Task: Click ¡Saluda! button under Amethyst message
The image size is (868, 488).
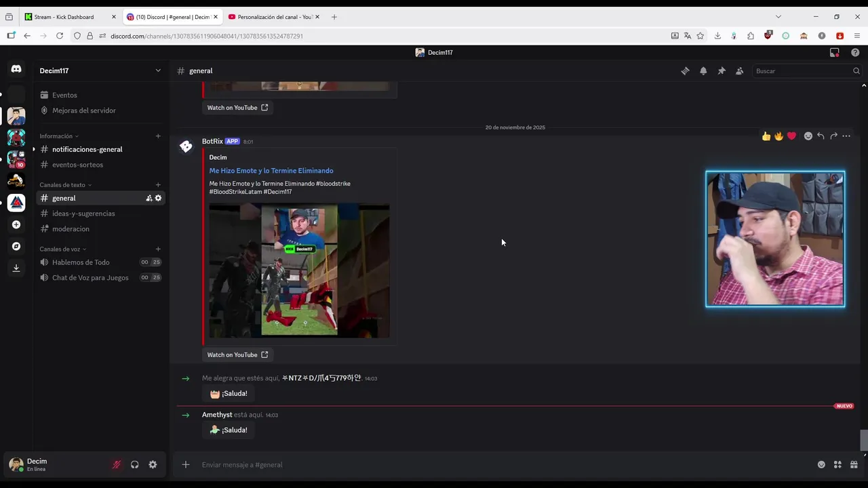Action: [x=229, y=430]
